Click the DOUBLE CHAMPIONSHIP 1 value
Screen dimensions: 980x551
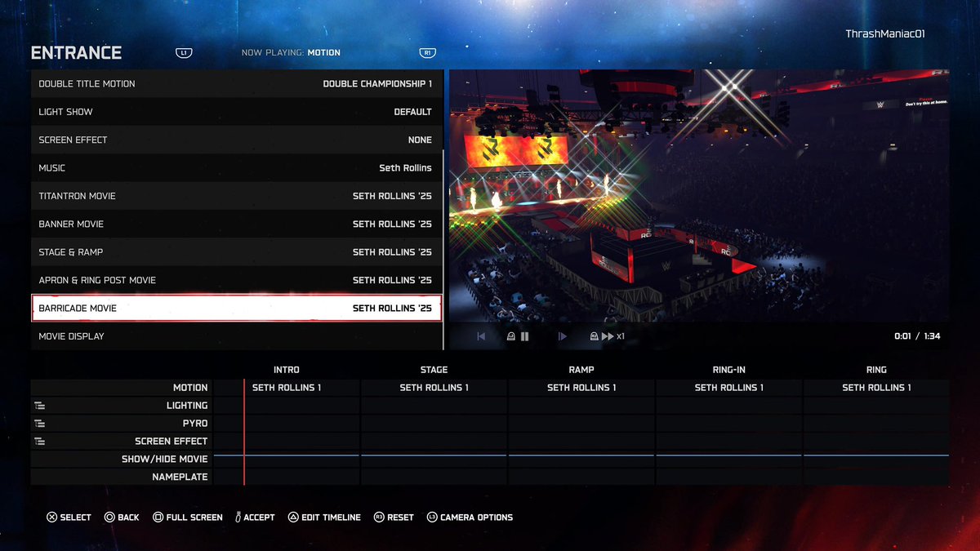[377, 84]
